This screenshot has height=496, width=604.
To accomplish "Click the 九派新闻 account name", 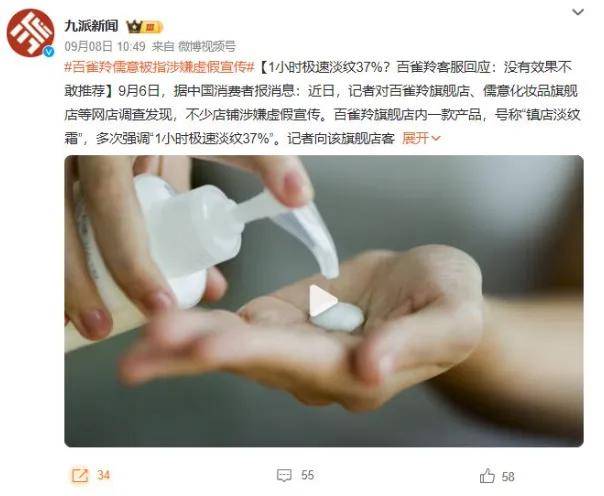I will [91, 26].
